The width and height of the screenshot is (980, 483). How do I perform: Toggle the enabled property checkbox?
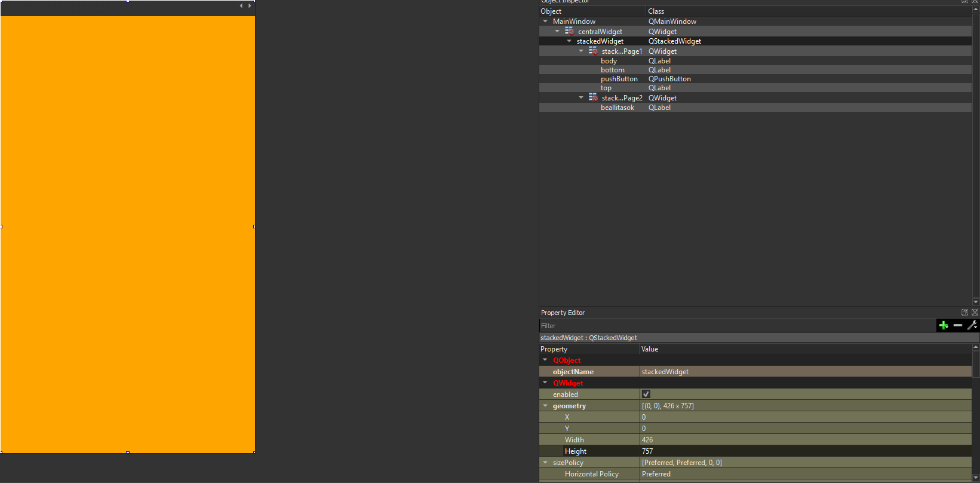point(646,394)
